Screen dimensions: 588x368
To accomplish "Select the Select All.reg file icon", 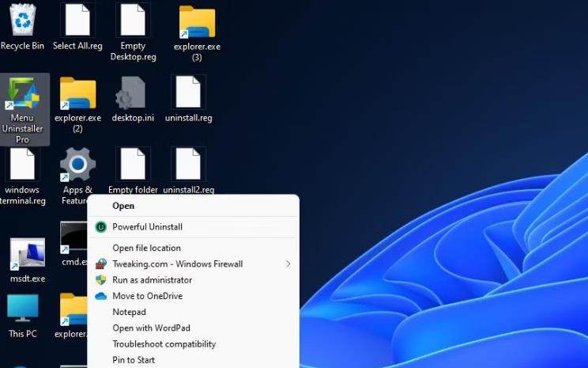I will pos(77,20).
